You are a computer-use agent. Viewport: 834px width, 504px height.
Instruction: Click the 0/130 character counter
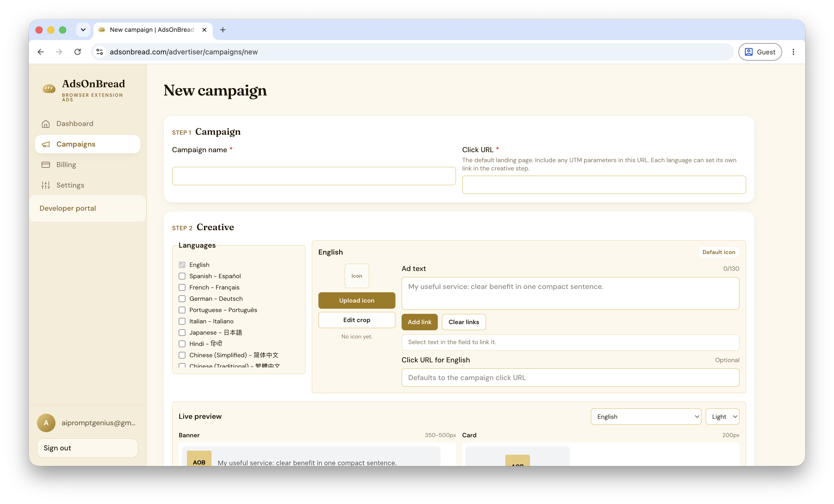(731, 269)
